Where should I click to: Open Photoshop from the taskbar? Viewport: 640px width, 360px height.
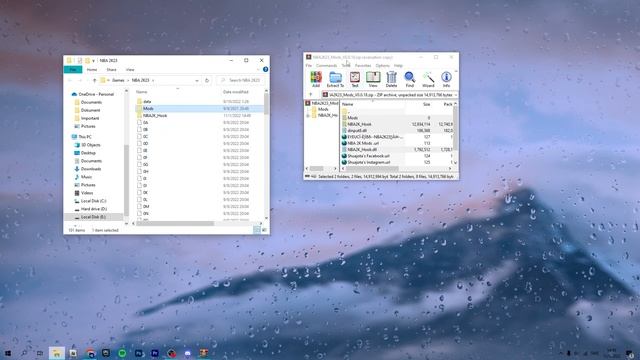coord(138,353)
